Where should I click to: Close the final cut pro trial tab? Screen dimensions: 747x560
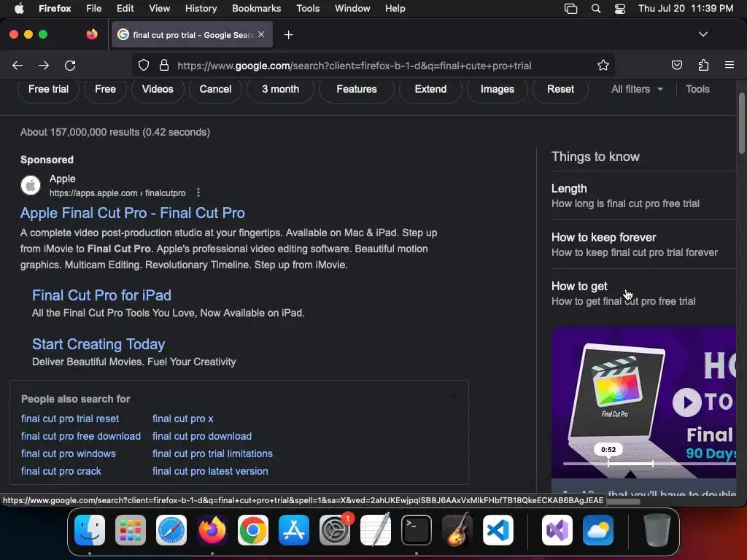(x=261, y=34)
